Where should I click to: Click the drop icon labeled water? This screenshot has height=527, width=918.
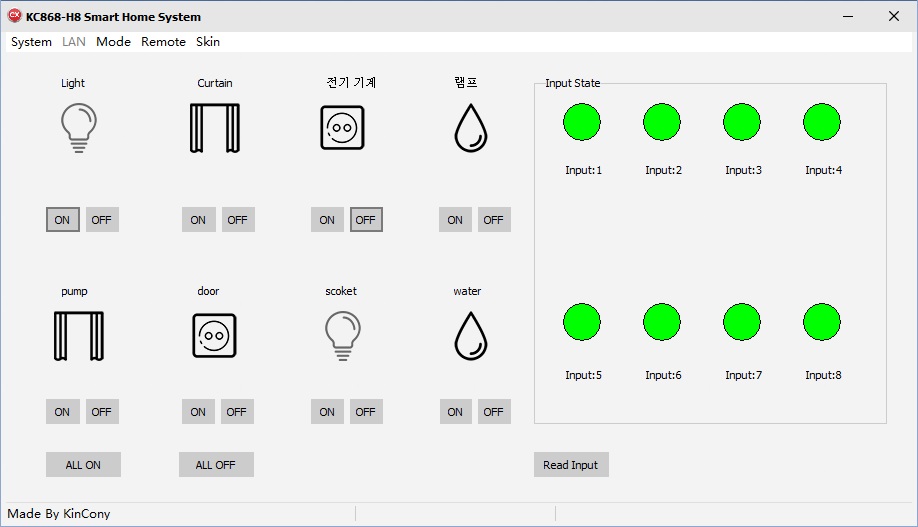470,336
